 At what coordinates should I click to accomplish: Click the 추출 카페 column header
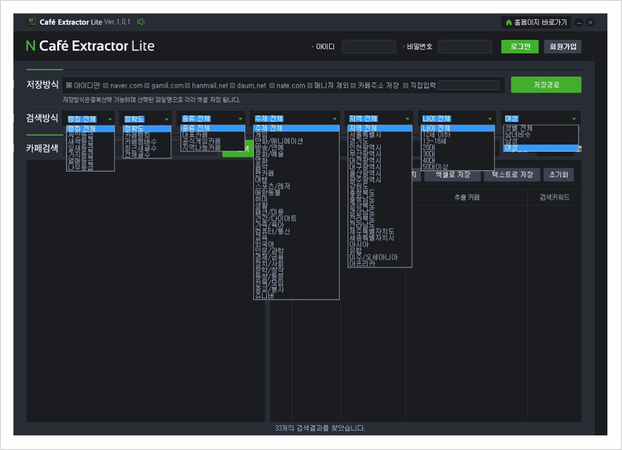point(467,197)
